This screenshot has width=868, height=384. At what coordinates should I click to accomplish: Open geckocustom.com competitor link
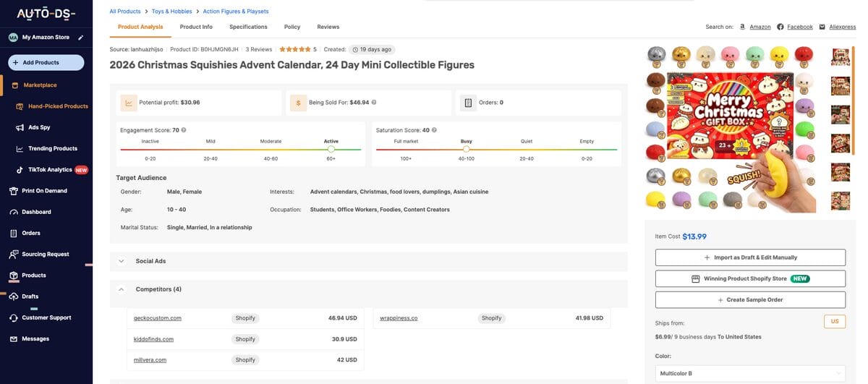click(x=158, y=318)
